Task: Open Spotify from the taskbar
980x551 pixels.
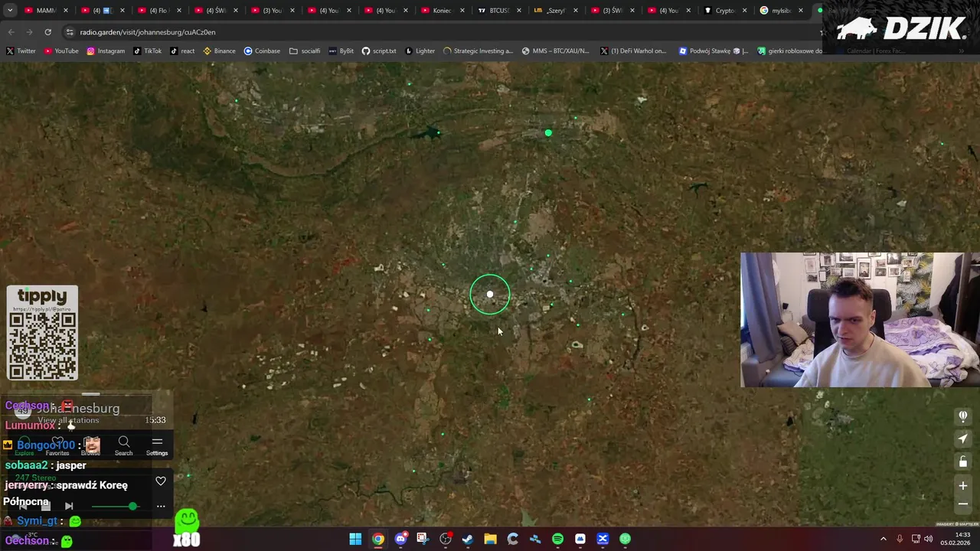Action: click(557, 539)
